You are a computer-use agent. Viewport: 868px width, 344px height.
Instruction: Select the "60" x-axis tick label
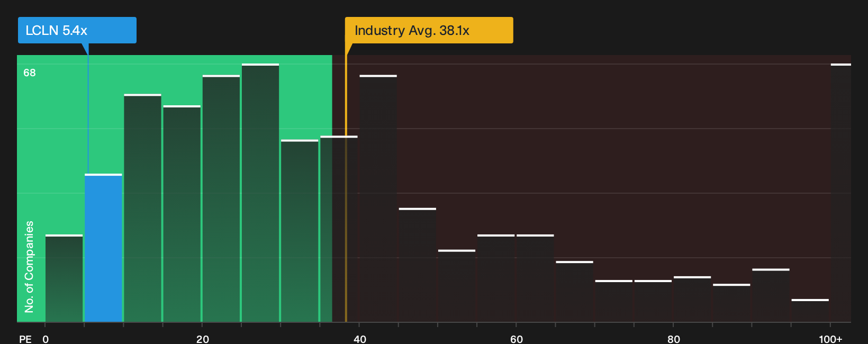[x=517, y=339]
